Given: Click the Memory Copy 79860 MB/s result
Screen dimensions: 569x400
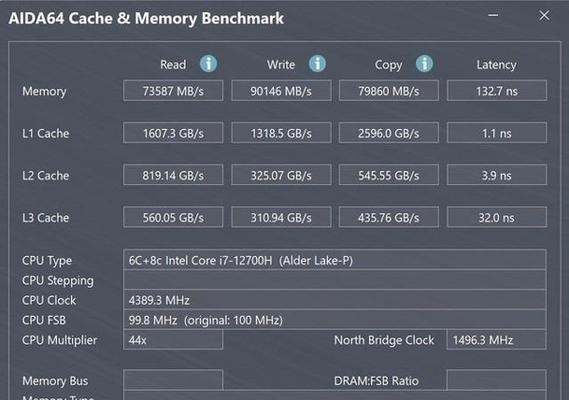Looking at the screenshot, I should (x=389, y=91).
